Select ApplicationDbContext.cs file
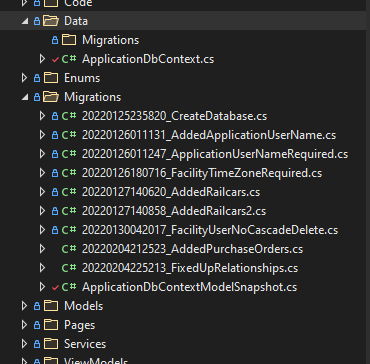The height and width of the screenshot is (364, 370). (148, 59)
